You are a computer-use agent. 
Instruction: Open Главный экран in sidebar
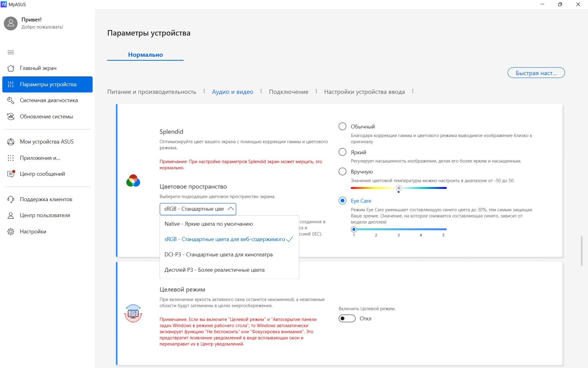[x=47, y=68]
